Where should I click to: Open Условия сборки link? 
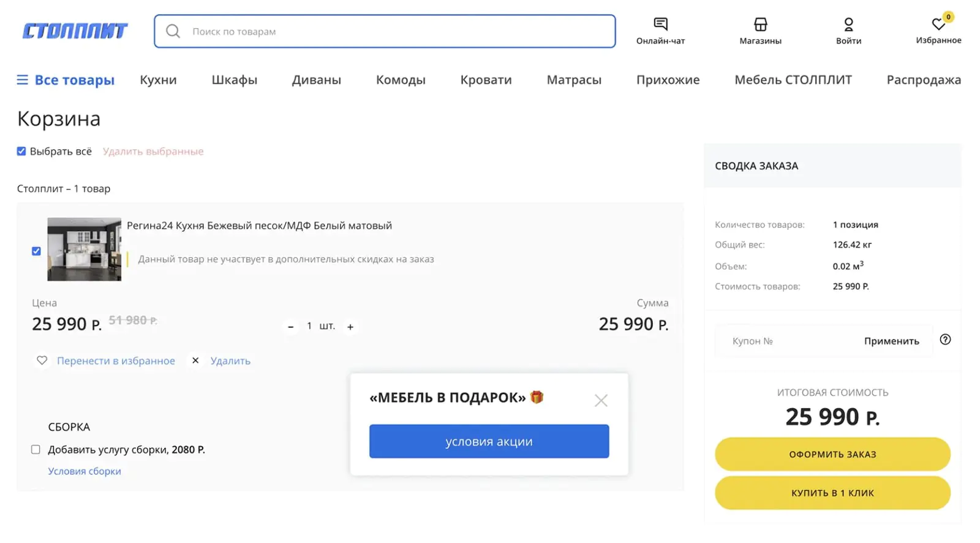point(85,471)
